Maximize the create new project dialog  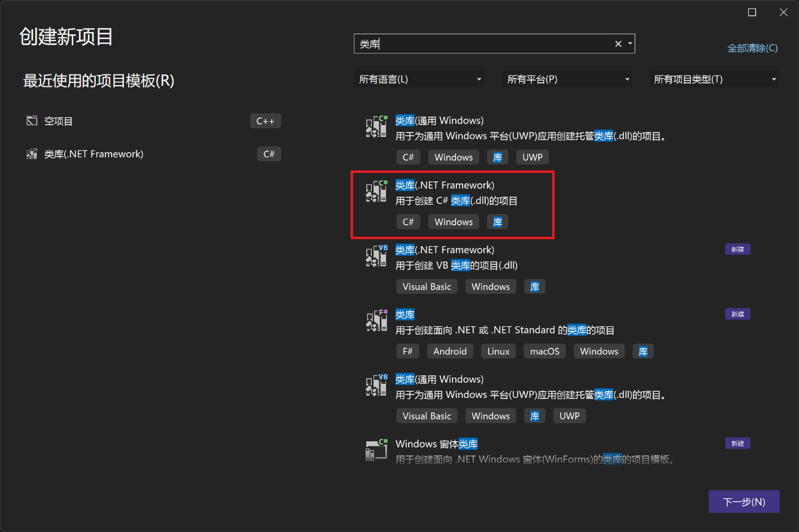752,12
